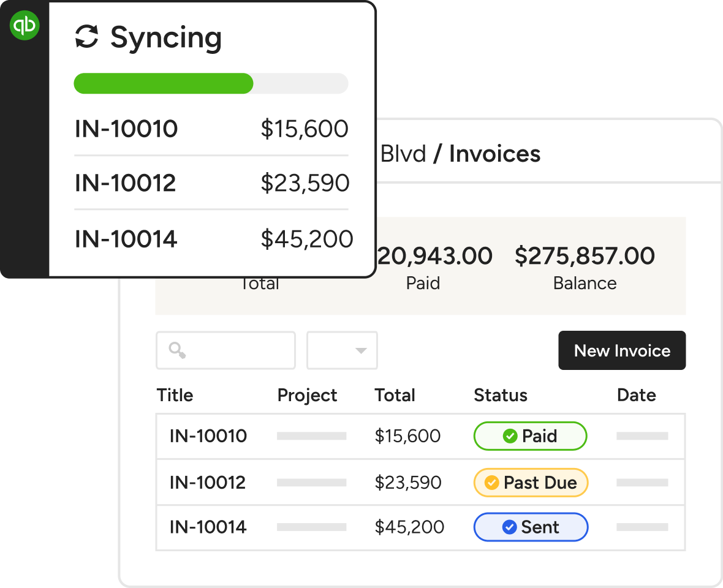Select the Sent status badge

click(x=531, y=527)
